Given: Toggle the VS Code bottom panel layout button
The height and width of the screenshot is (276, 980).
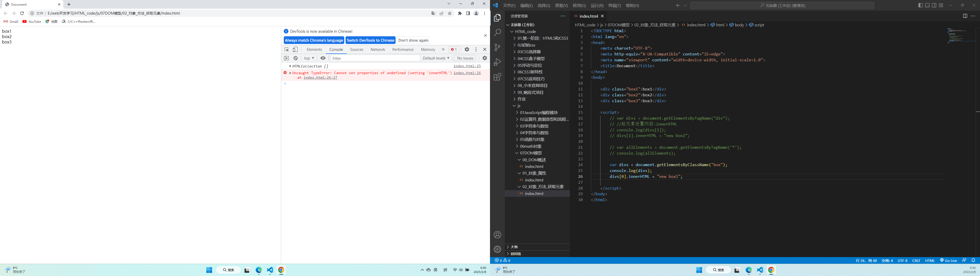Looking at the screenshot, I should 927,5.
